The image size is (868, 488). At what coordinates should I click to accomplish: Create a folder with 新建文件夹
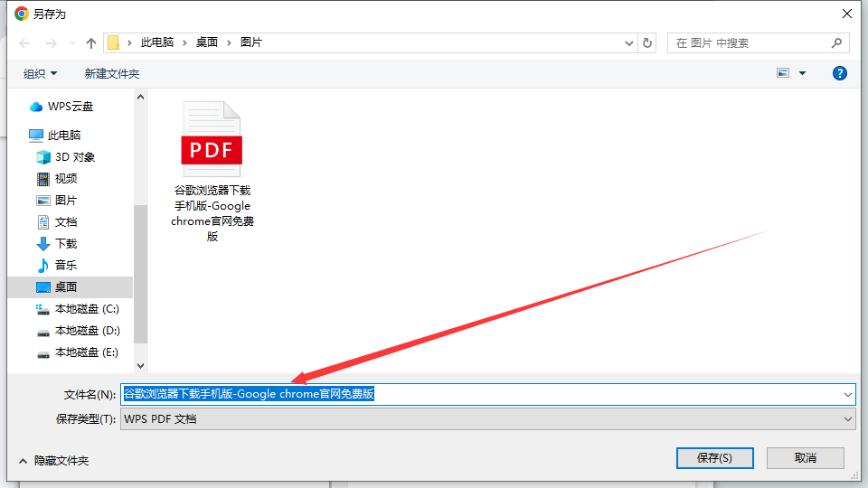[x=112, y=73]
